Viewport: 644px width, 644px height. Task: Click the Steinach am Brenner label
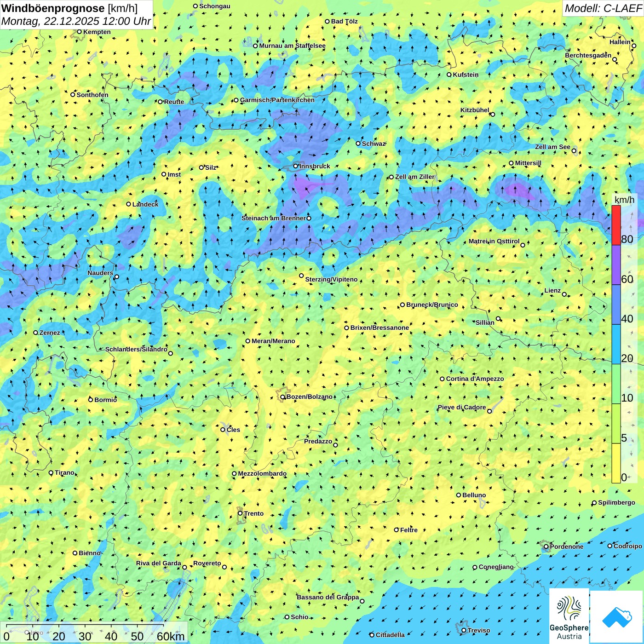click(x=273, y=218)
